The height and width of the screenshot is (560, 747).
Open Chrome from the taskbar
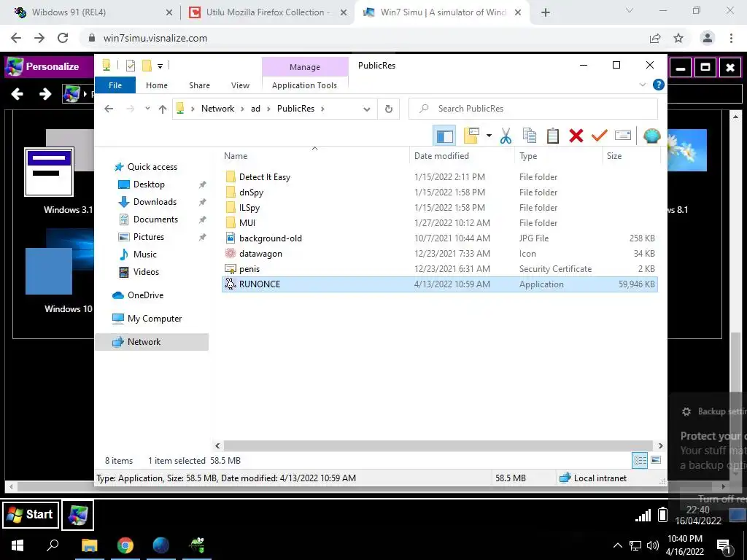(x=125, y=545)
